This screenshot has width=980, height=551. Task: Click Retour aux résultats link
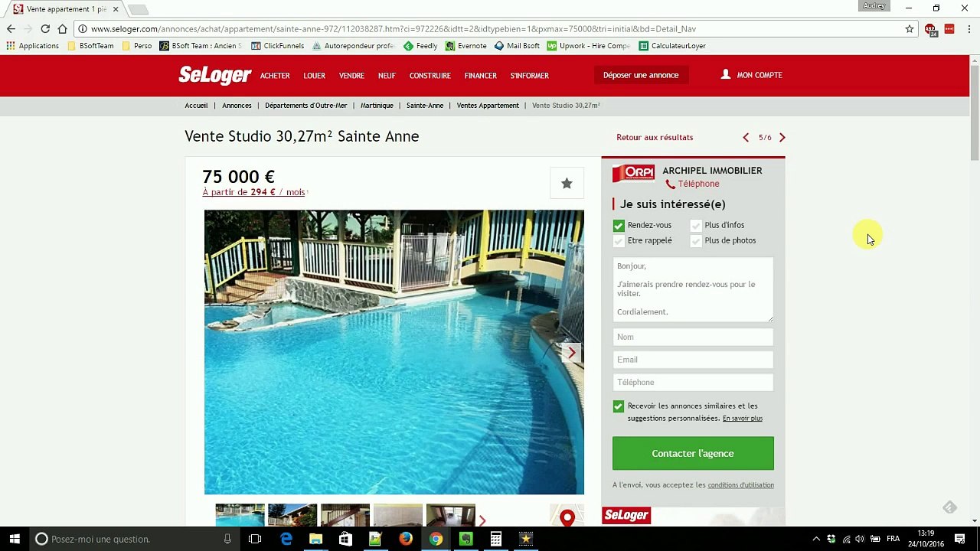(x=655, y=138)
